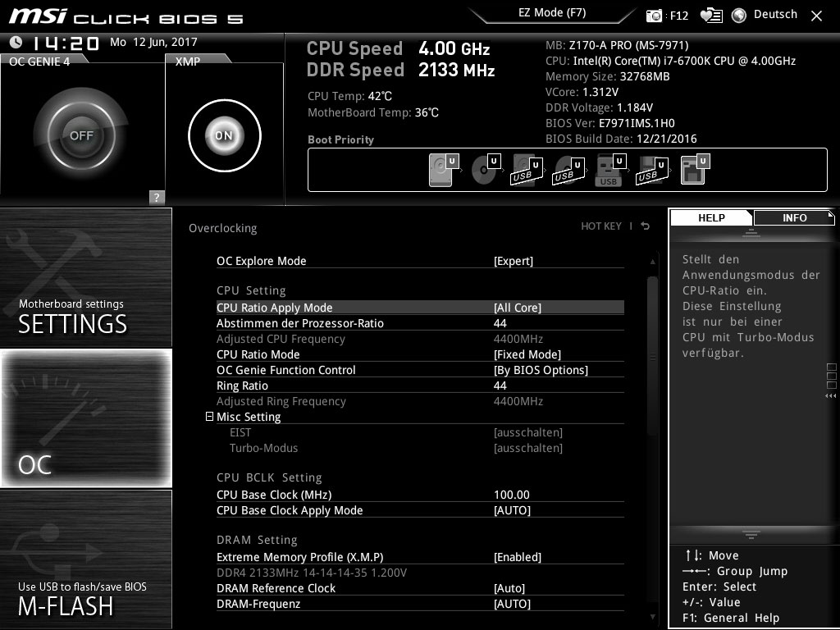This screenshot has height=630, width=840.
Task: Change OC Explore Mode from Expert
Action: coord(514,261)
